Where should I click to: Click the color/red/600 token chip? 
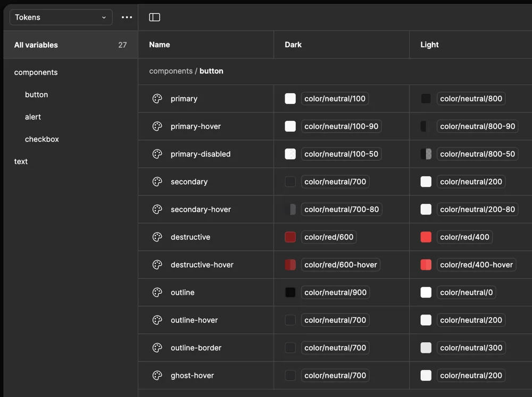pyautogui.click(x=329, y=237)
